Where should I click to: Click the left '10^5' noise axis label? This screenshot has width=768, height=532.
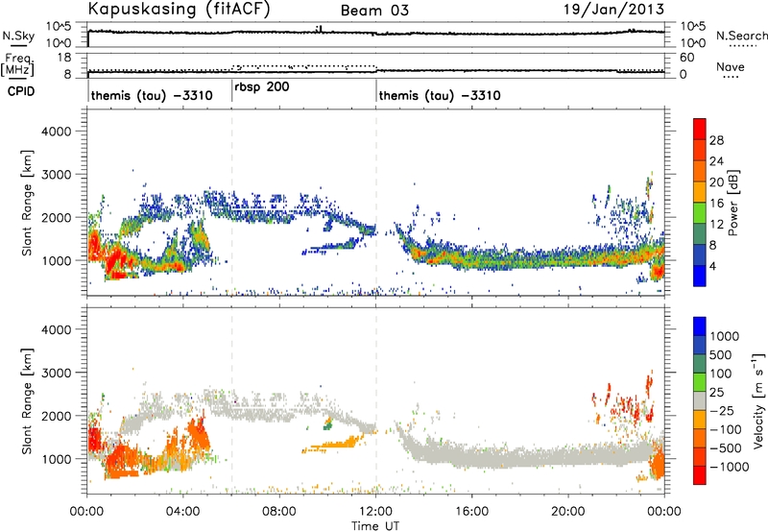coord(59,26)
